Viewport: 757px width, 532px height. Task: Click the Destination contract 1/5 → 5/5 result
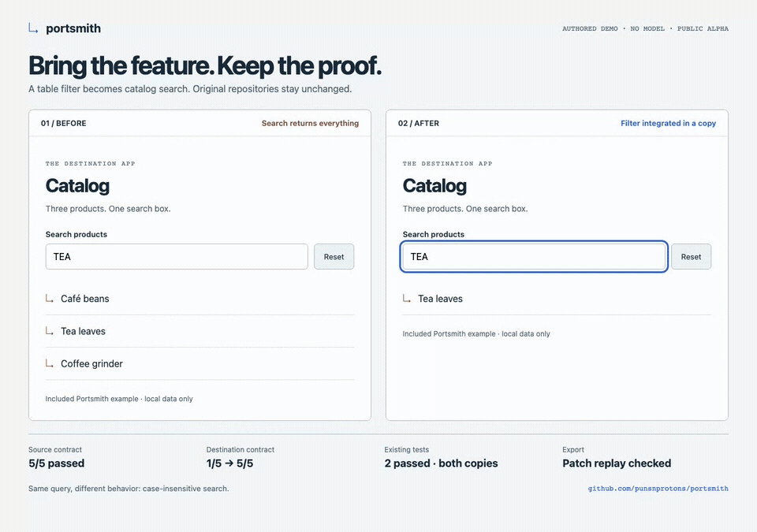click(229, 463)
